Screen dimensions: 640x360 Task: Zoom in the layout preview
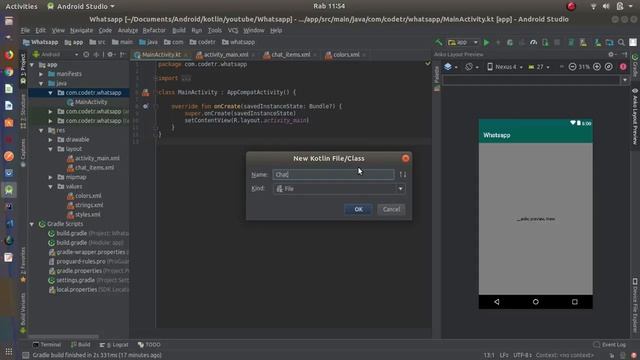tap(597, 67)
